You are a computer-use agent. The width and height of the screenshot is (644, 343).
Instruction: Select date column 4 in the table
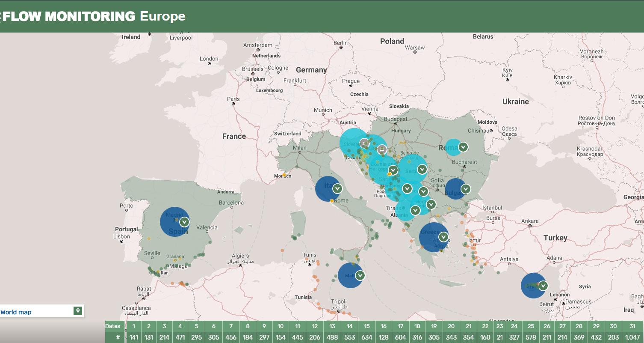pos(180,326)
